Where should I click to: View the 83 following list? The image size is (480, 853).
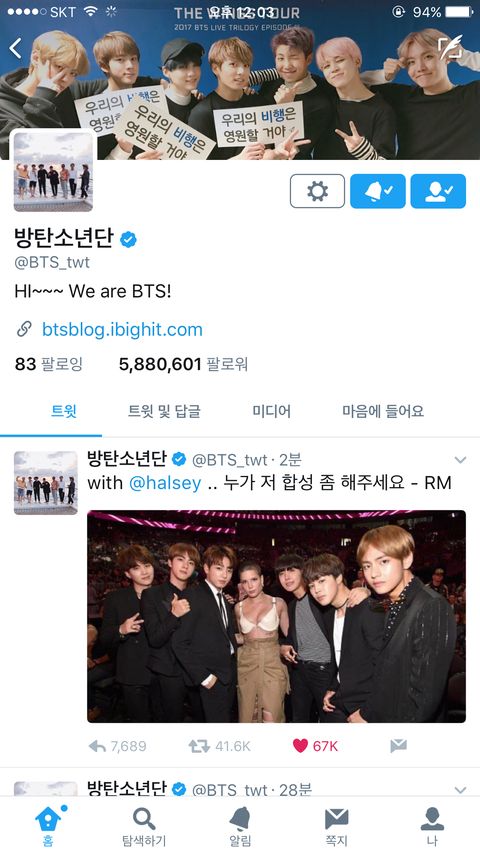coord(48,364)
